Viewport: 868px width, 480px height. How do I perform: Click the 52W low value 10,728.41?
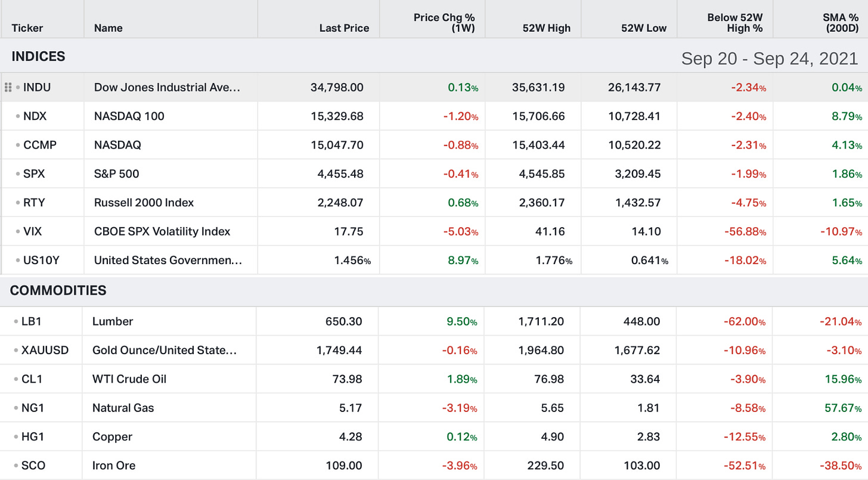[634, 116]
